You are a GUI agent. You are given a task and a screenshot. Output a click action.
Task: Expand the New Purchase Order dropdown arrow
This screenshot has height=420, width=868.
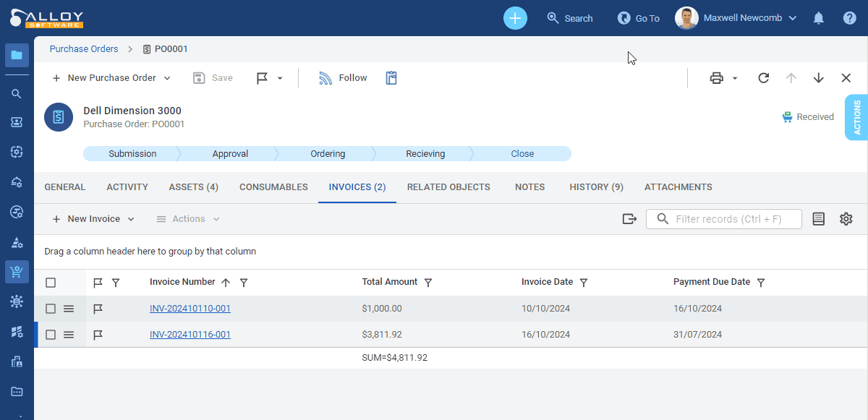point(167,78)
